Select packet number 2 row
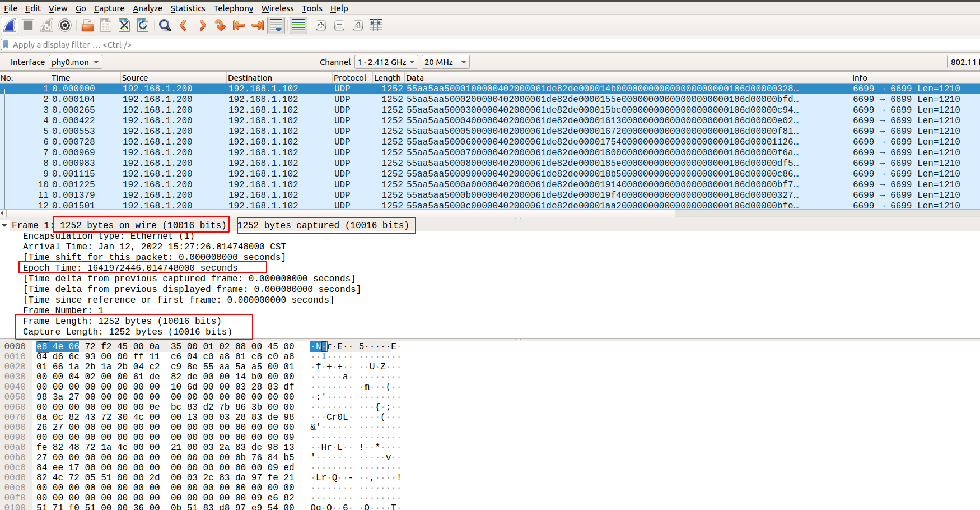 click(x=490, y=99)
